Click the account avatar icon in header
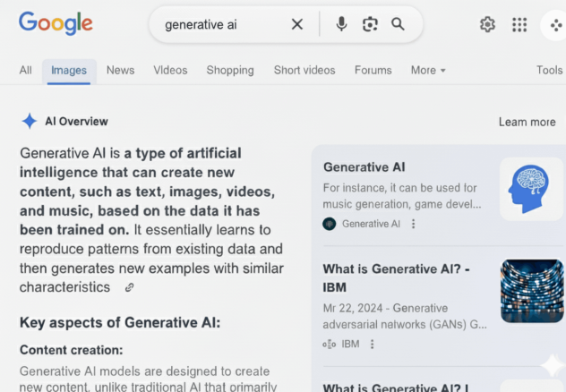This screenshot has height=392, width=566. coord(555,25)
